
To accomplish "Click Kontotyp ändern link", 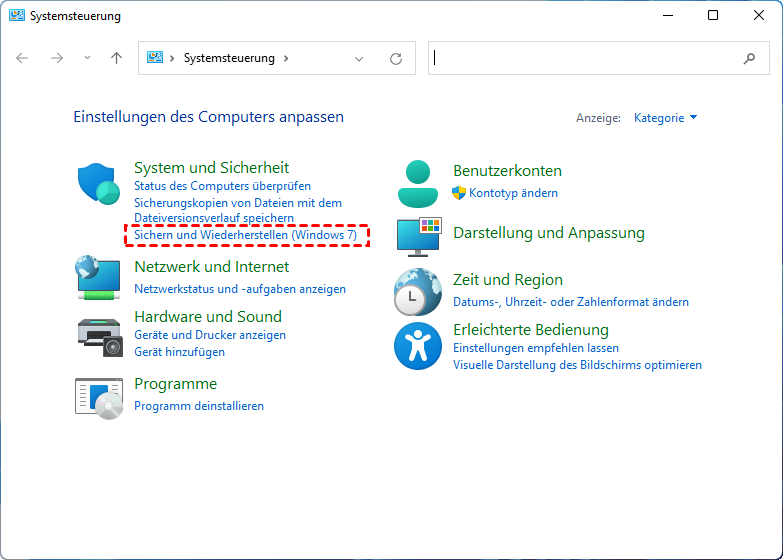I will tap(513, 193).
